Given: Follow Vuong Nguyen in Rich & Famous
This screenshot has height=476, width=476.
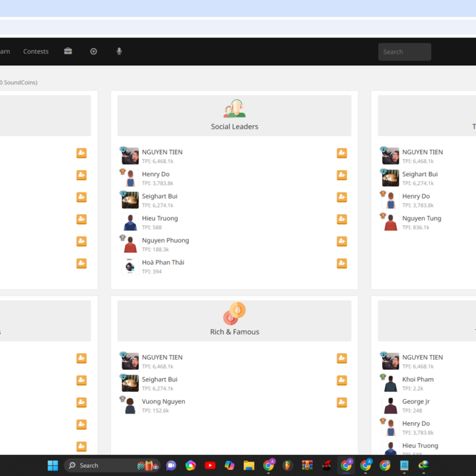Looking at the screenshot, I should (341, 403).
